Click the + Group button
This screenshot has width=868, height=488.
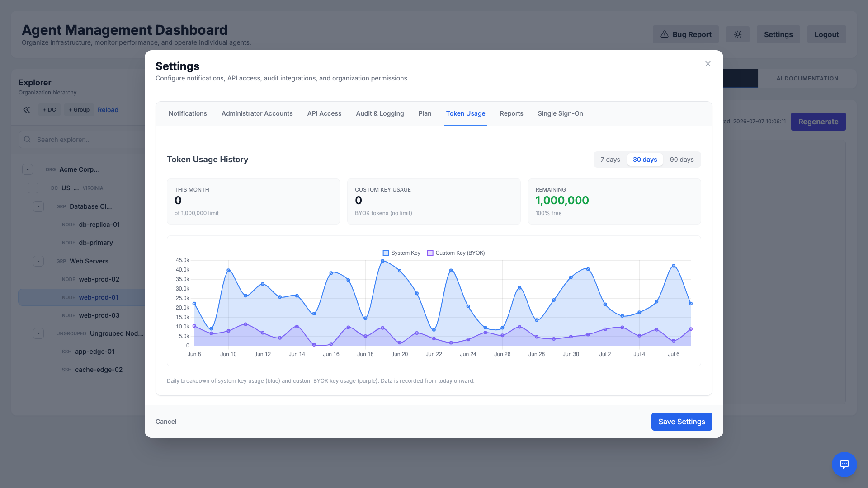click(79, 110)
